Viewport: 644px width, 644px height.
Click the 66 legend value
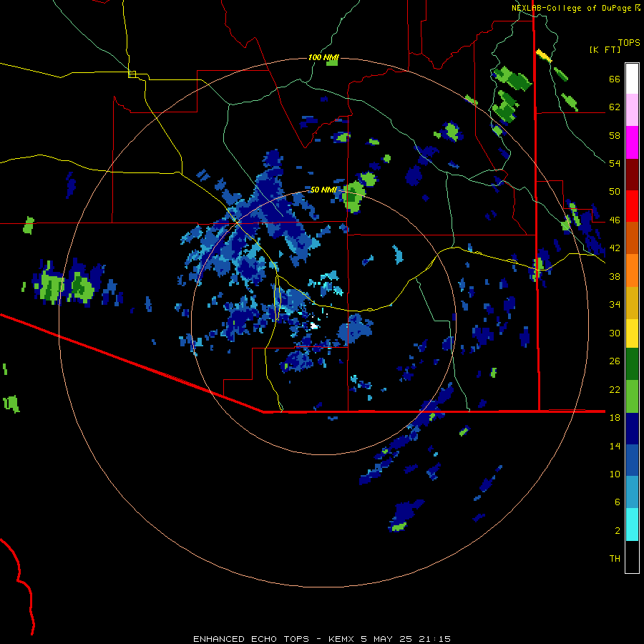pos(615,79)
